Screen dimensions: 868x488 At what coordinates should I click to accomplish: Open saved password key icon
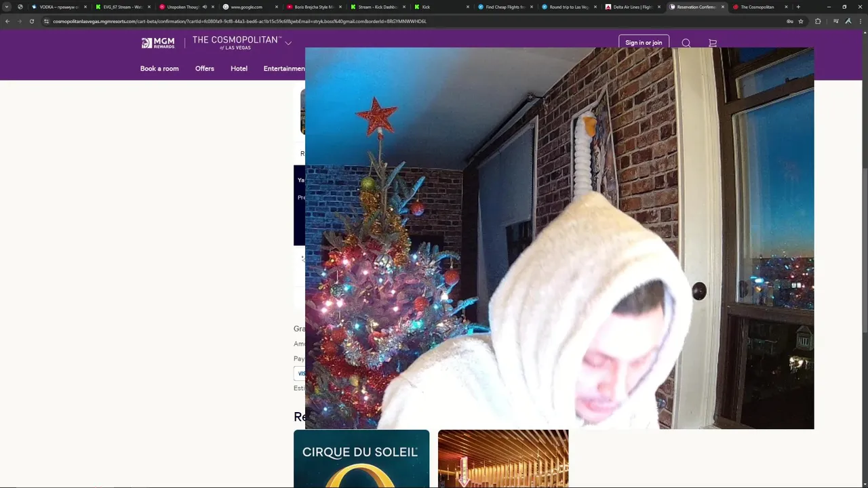pos(790,21)
